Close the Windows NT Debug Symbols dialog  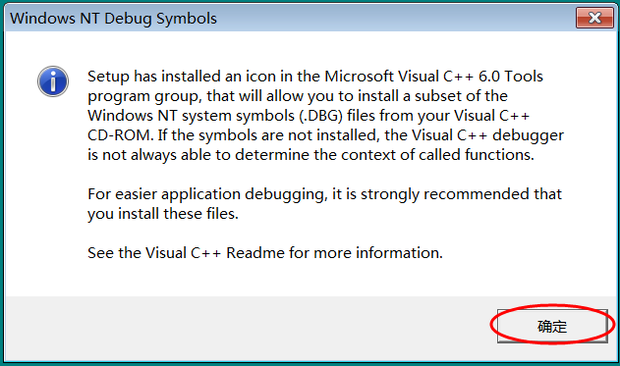coord(595,18)
